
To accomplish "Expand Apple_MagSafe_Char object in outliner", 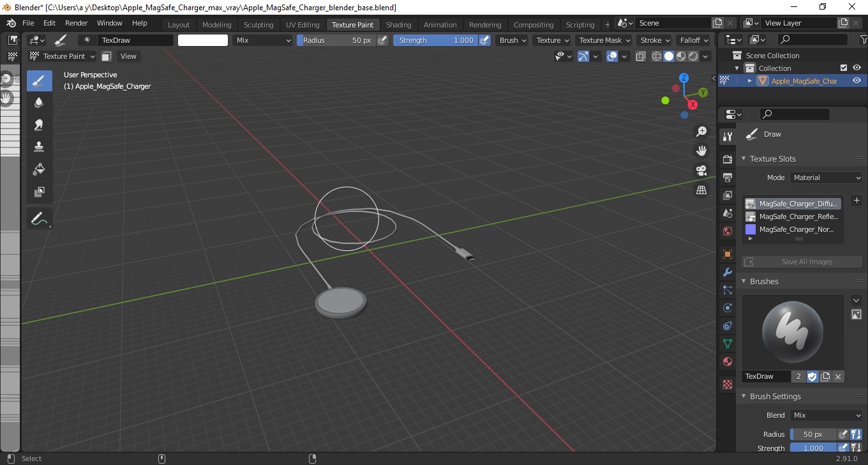I will tap(750, 80).
